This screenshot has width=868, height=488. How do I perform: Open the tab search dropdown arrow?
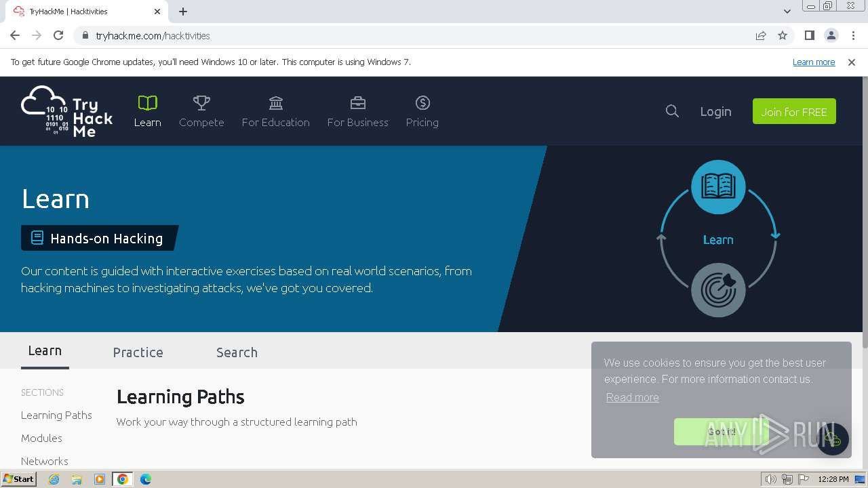(x=787, y=12)
